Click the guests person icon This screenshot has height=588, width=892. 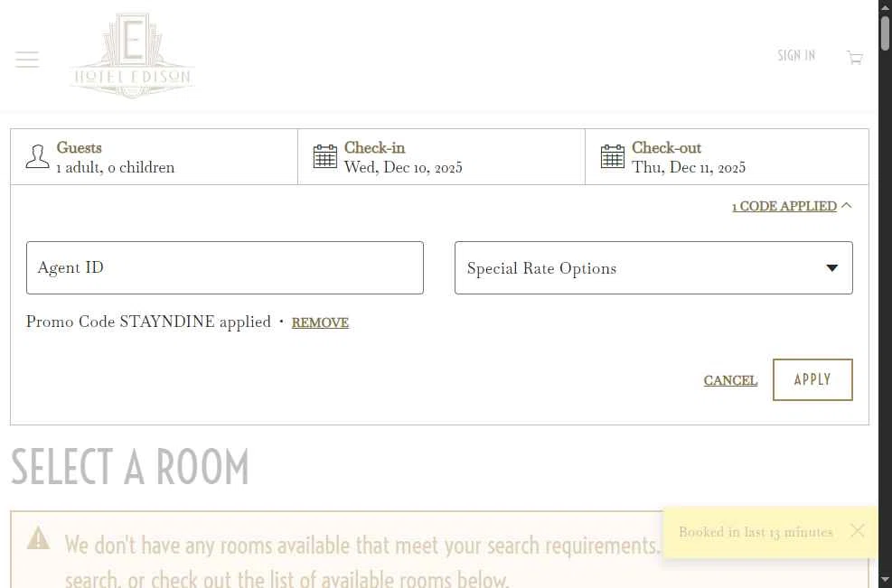tap(38, 156)
